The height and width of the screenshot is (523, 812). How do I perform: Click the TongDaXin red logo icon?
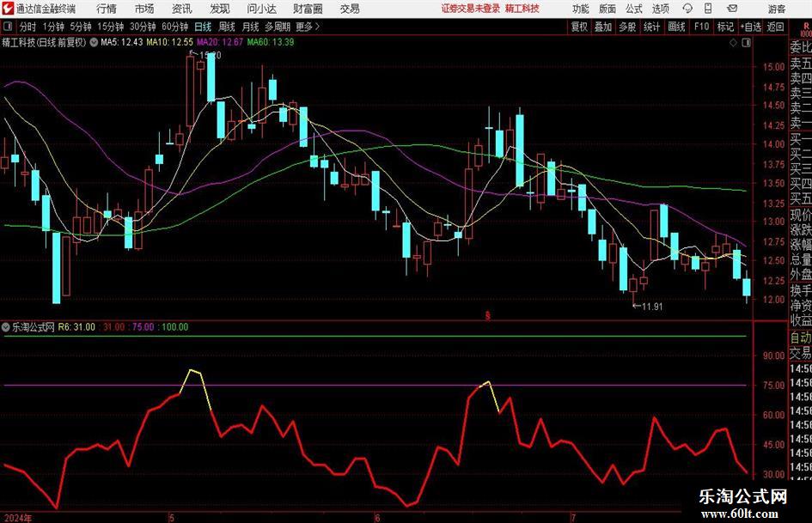8,9
